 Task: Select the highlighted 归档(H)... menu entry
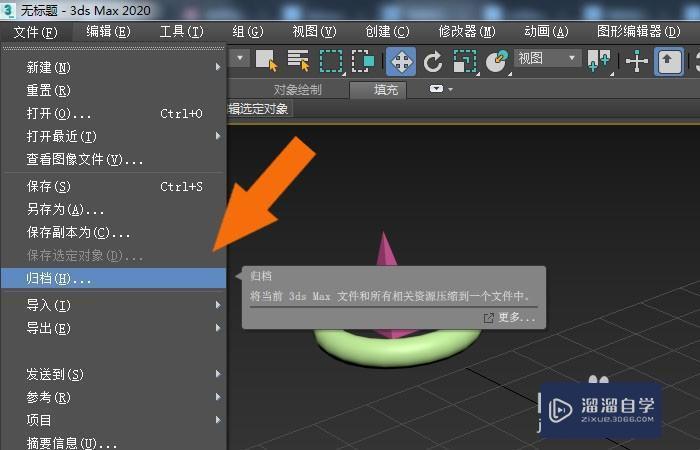pos(113,279)
